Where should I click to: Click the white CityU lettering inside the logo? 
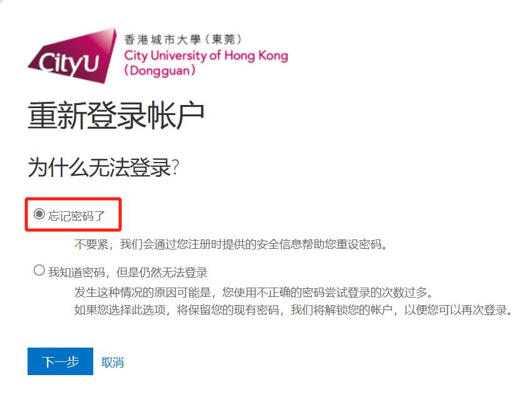(69, 63)
